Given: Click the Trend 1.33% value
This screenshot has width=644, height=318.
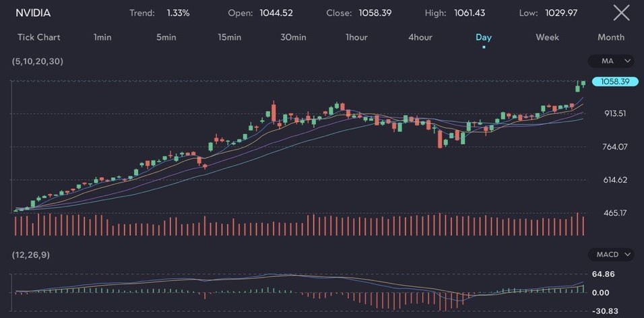Looking at the screenshot, I should point(178,13).
